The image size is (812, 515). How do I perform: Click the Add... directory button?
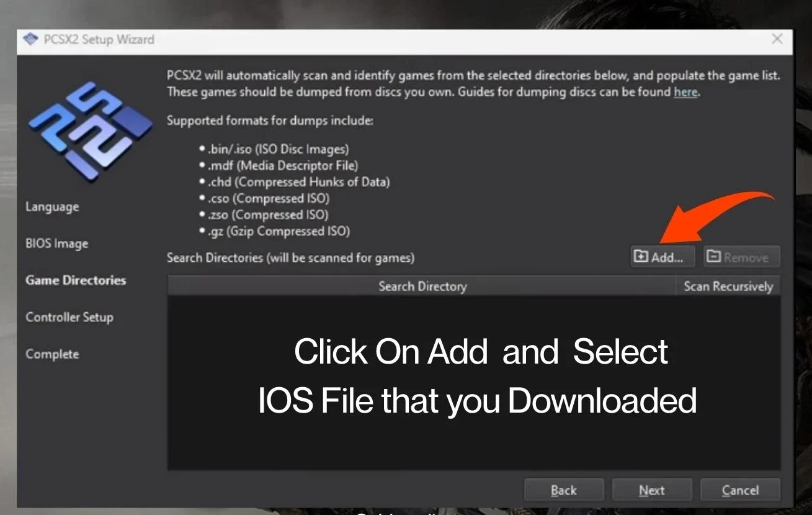click(x=662, y=257)
